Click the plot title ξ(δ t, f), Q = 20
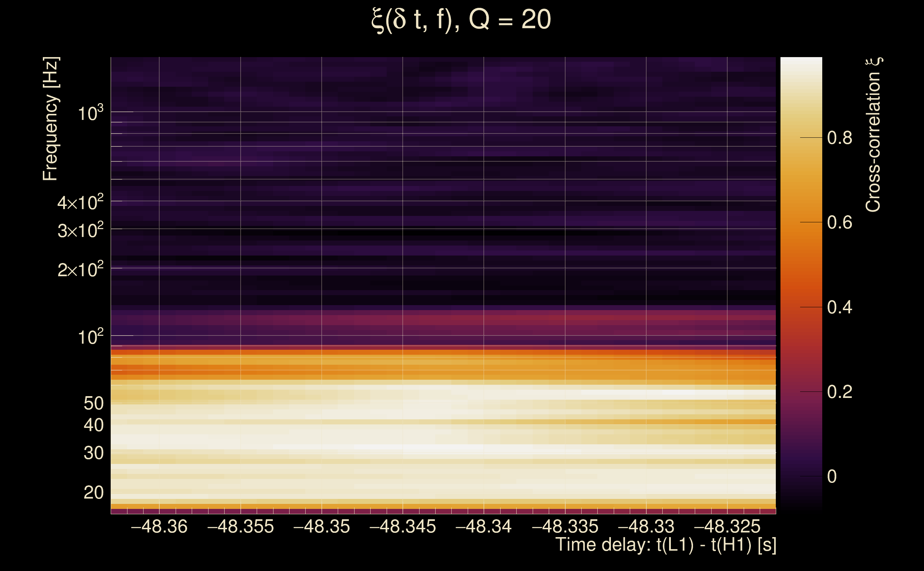This screenshot has width=924, height=571. click(x=461, y=20)
